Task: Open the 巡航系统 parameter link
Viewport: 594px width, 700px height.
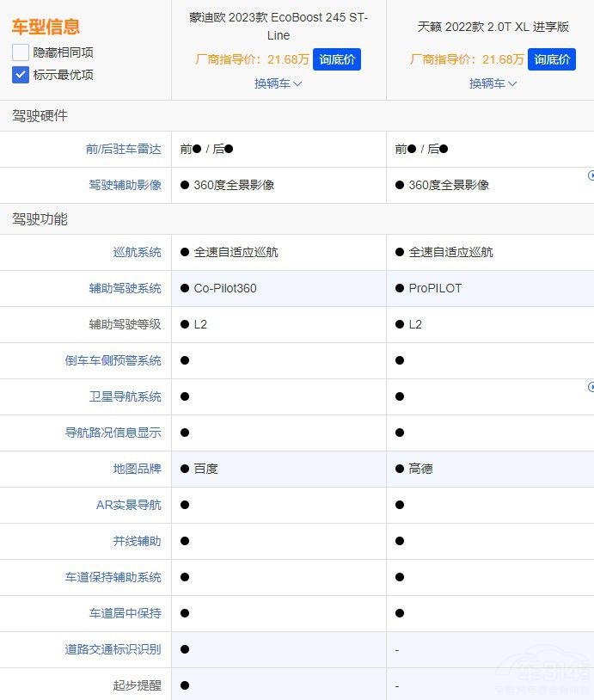Action: tap(137, 252)
